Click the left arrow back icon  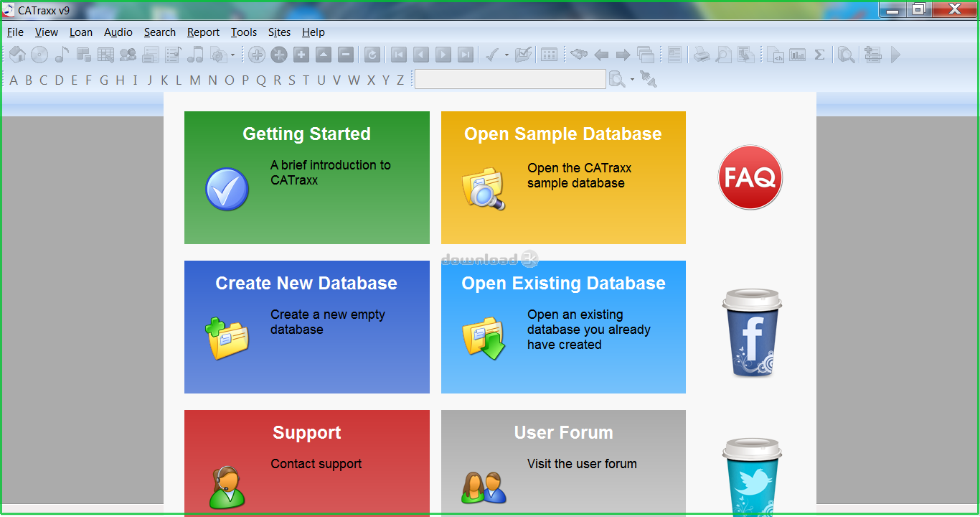tap(601, 55)
